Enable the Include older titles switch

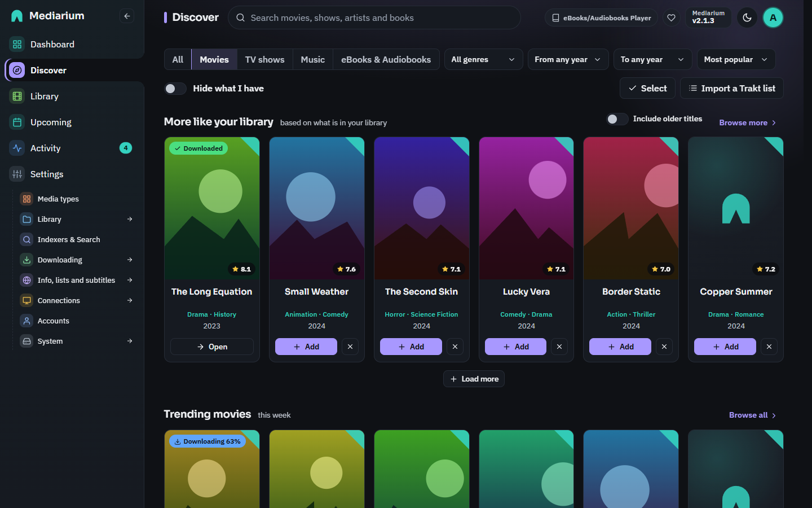point(617,119)
